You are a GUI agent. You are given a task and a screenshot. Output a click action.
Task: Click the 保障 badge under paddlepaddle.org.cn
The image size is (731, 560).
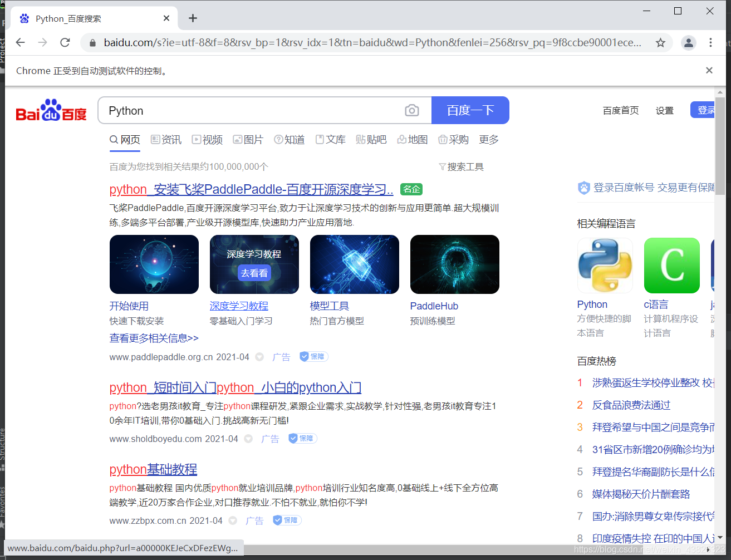click(x=314, y=357)
